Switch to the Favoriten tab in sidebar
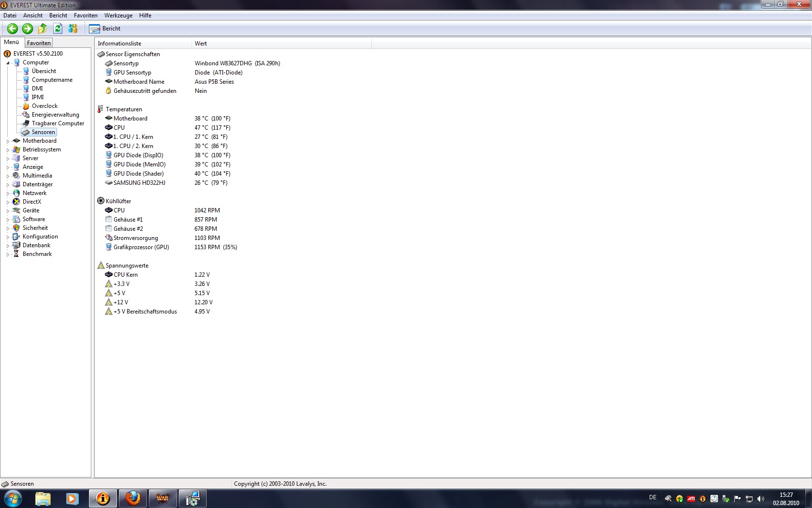The image size is (812, 508). pyautogui.click(x=39, y=43)
